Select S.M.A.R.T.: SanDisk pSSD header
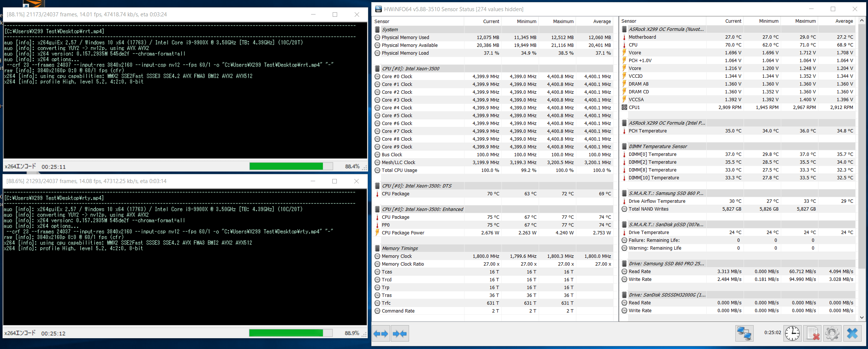The image size is (868, 349). pos(666,225)
